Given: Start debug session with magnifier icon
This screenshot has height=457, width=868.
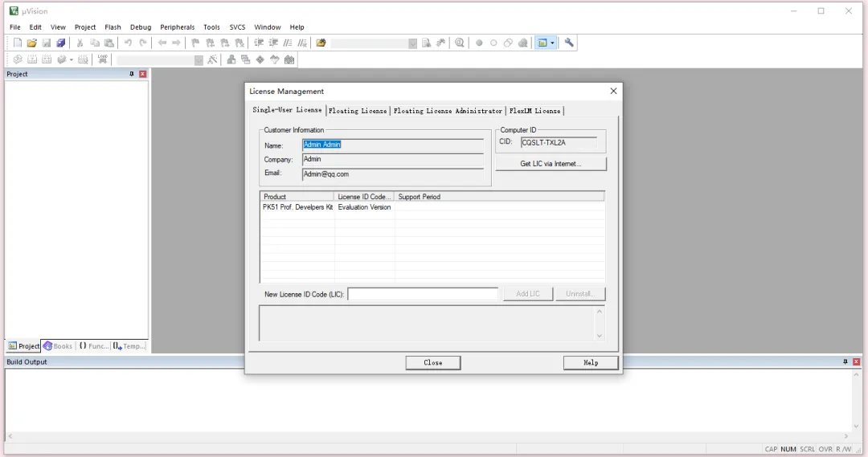Looking at the screenshot, I should click(x=460, y=43).
